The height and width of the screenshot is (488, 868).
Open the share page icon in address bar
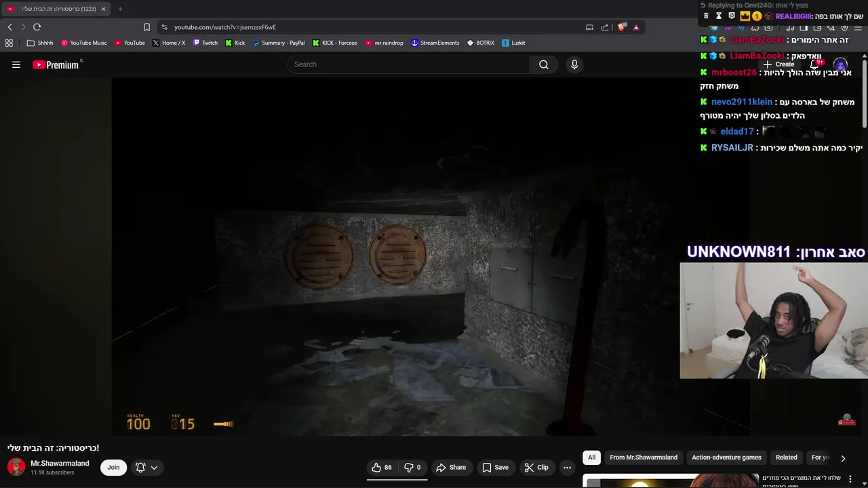(605, 27)
